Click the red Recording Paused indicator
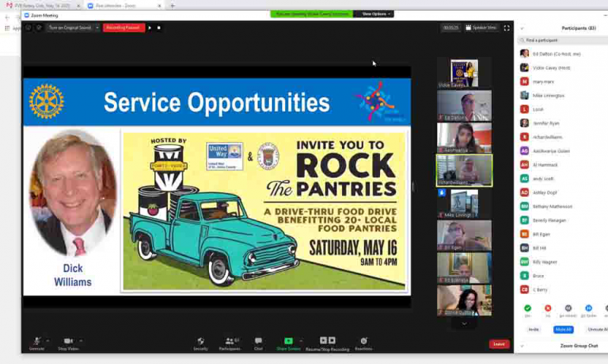608x364 pixels. [x=123, y=27]
